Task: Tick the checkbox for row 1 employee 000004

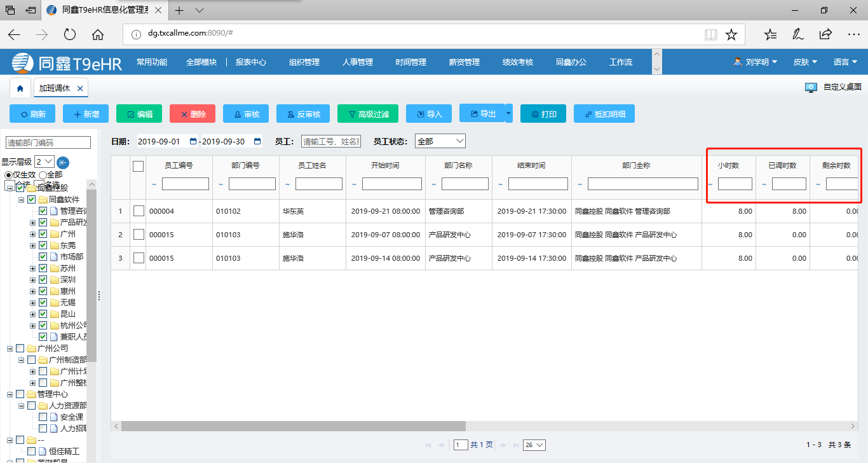Action: click(x=139, y=211)
